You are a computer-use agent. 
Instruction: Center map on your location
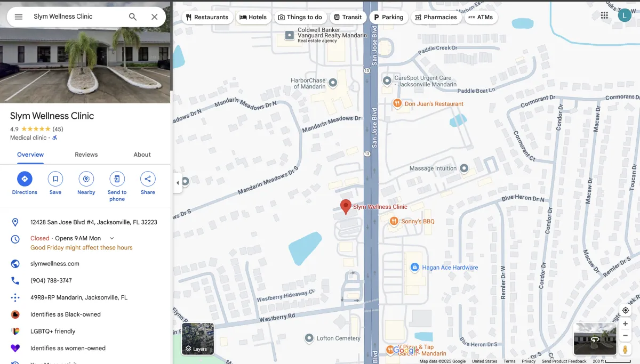click(626, 311)
